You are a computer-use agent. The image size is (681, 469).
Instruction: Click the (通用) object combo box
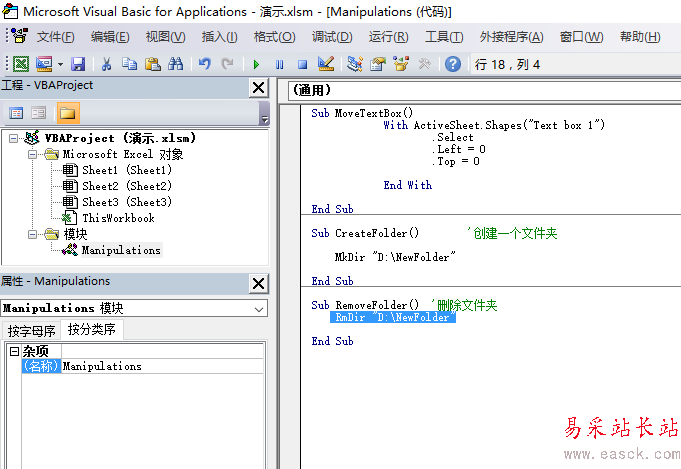click(484, 90)
